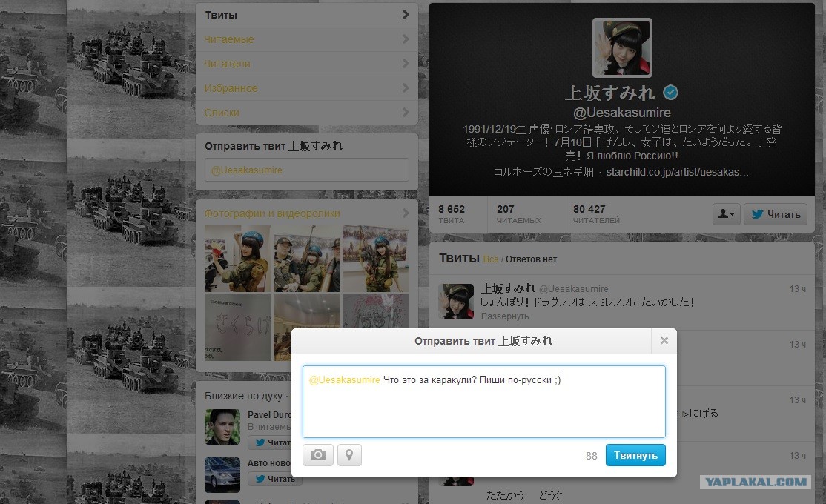Open first media photo with red fan

(237, 259)
